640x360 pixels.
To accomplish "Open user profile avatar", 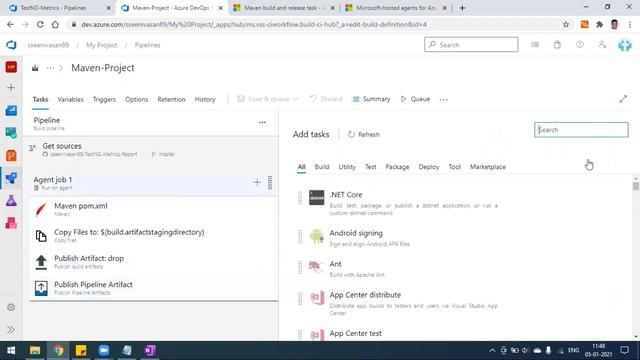I will click(624, 45).
